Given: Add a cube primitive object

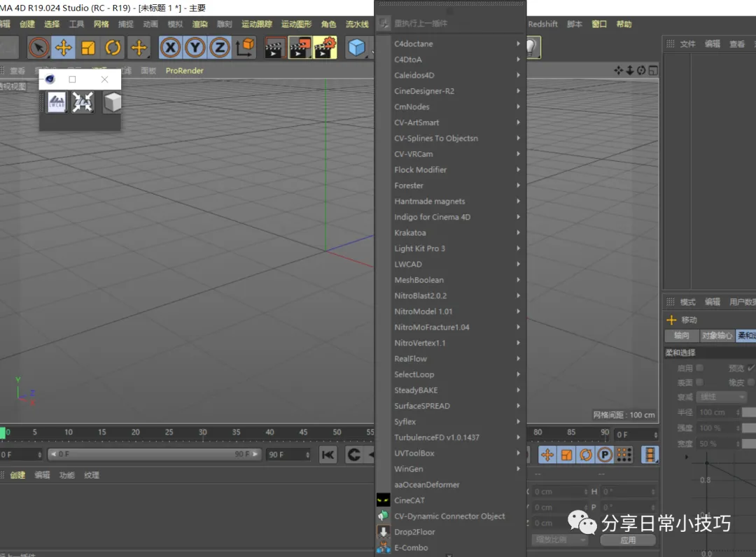Looking at the screenshot, I should pyautogui.click(x=357, y=48).
